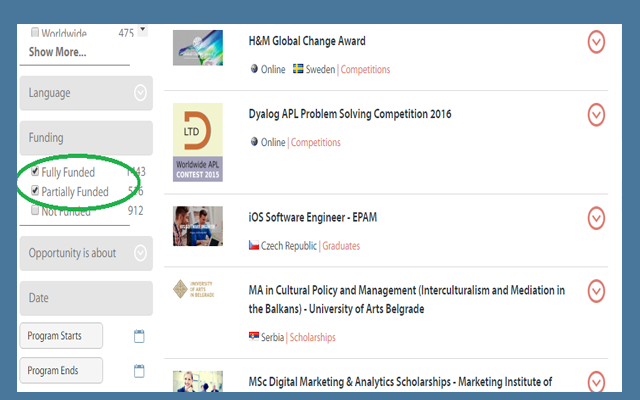The image size is (640, 400).
Task: Click Competitions tag under H&M Global Change Award
Action: (x=365, y=69)
